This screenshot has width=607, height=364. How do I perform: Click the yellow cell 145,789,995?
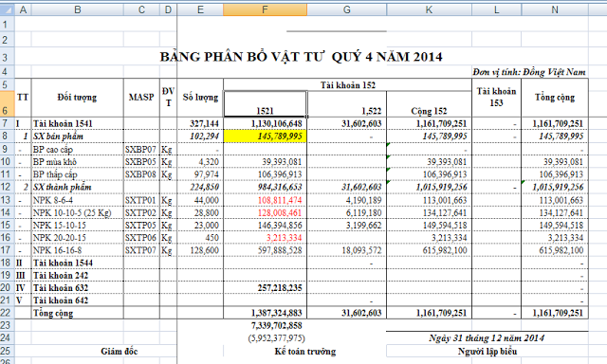tap(266, 136)
